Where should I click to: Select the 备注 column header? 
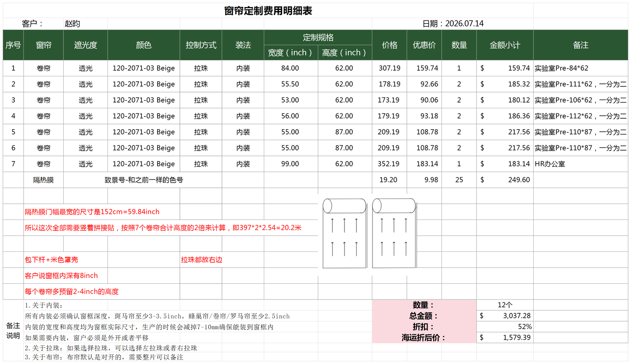pyautogui.click(x=581, y=45)
